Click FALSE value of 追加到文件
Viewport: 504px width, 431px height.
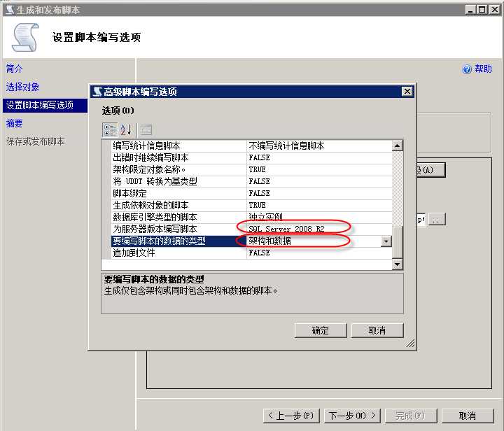pos(319,253)
